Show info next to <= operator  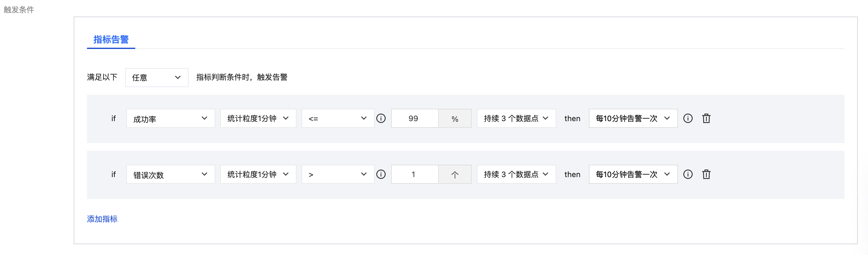[381, 118]
